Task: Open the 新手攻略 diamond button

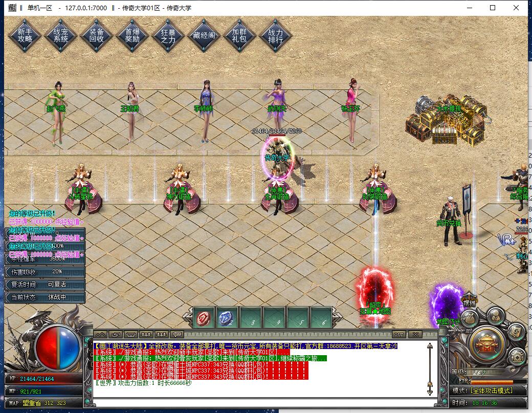Action: pyautogui.click(x=25, y=35)
